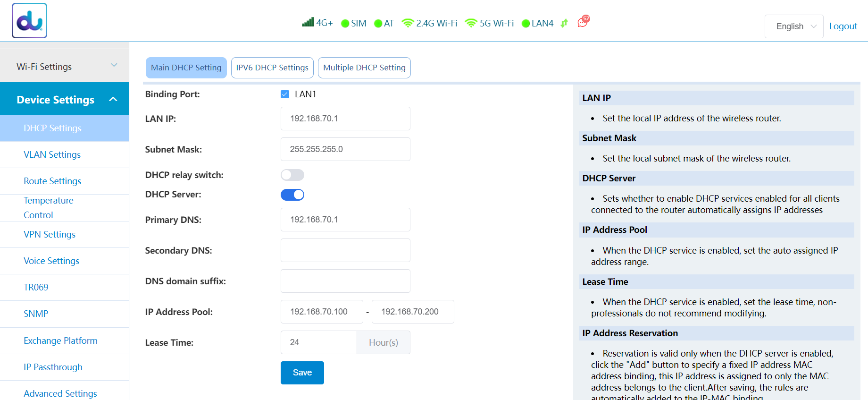Image resolution: width=868 pixels, height=400 pixels.
Task: Uncheck the LAN1 binding port checkbox
Action: [285, 94]
